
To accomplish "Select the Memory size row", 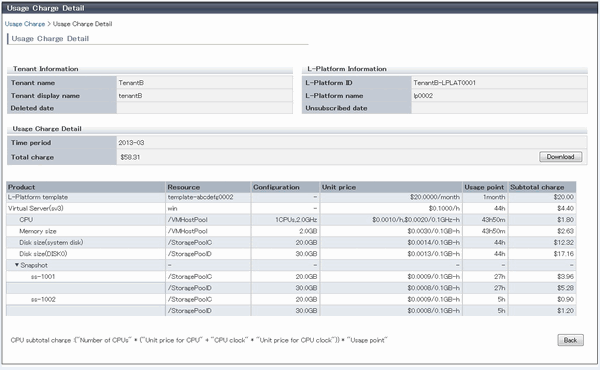I will [291, 231].
